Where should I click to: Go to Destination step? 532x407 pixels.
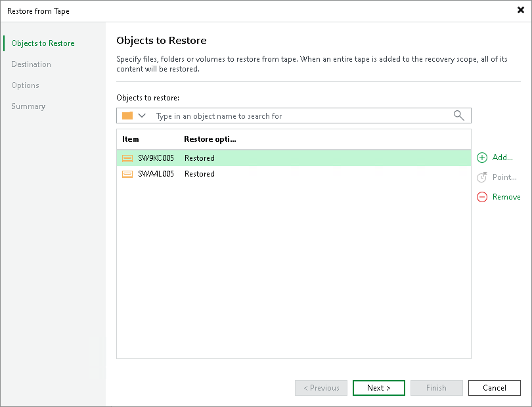32,64
